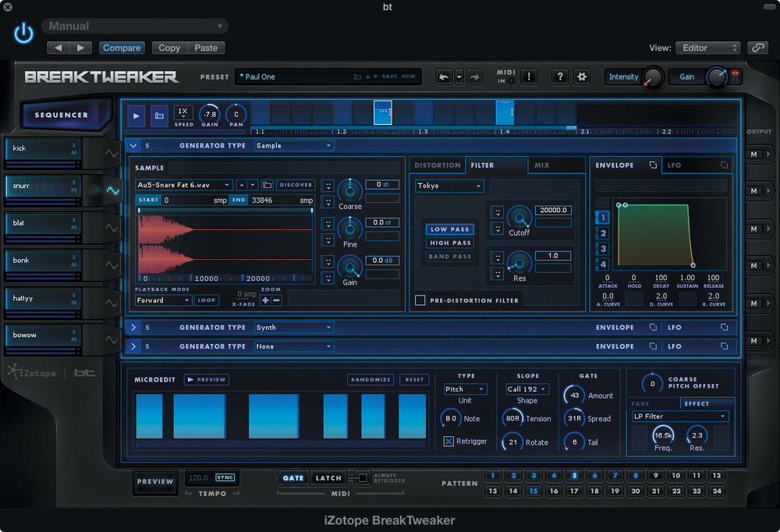Screen dimensions: 780x532
Task: Open the LP Filter effect dropdown
Action: pyautogui.click(x=680, y=416)
